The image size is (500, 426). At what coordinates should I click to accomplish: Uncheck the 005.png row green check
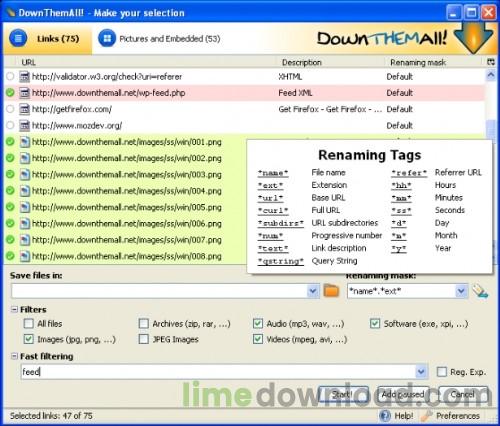(10, 207)
